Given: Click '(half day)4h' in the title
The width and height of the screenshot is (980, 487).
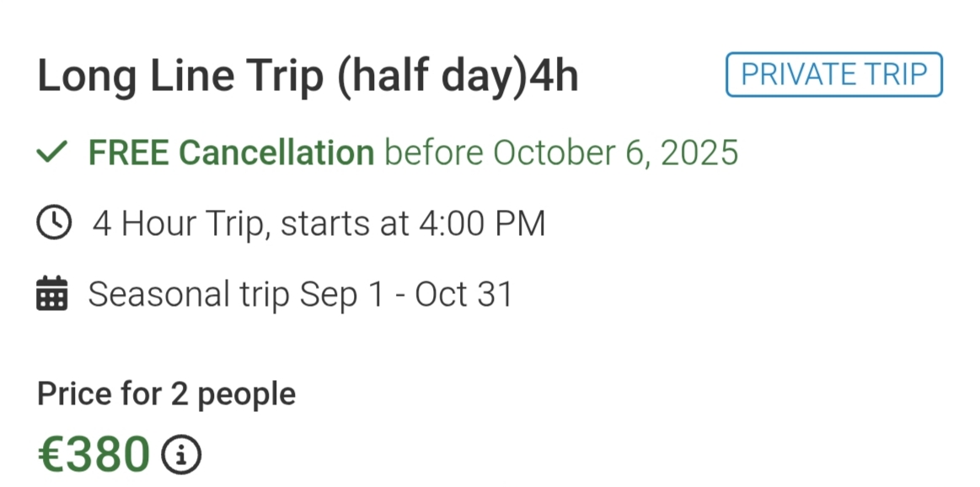Looking at the screenshot, I should coord(458,77).
